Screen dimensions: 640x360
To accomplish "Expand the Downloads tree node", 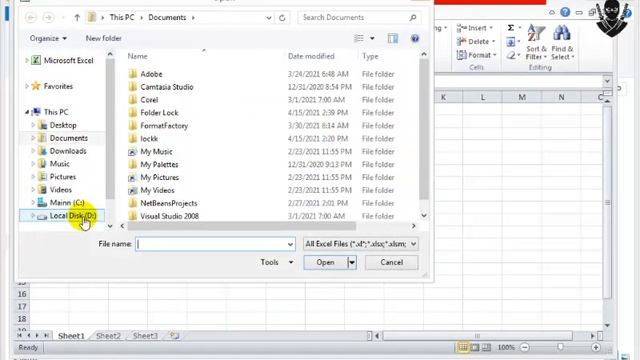I will click(x=33, y=151).
